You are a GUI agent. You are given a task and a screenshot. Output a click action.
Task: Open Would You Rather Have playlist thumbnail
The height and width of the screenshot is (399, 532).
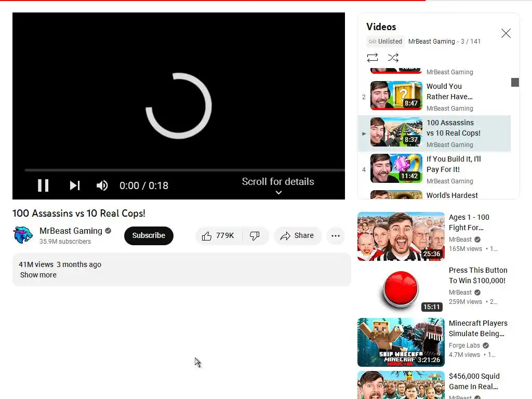pyautogui.click(x=396, y=96)
